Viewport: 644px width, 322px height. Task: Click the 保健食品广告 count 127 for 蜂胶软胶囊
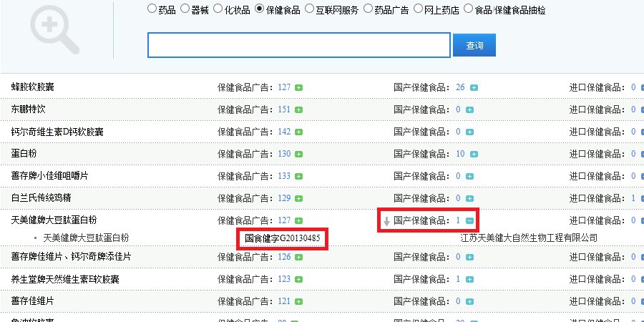[284, 87]
